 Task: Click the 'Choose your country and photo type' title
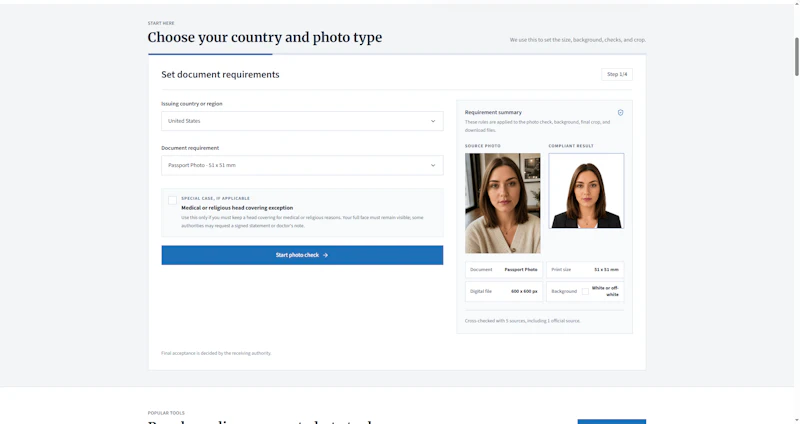click(265, 37)
